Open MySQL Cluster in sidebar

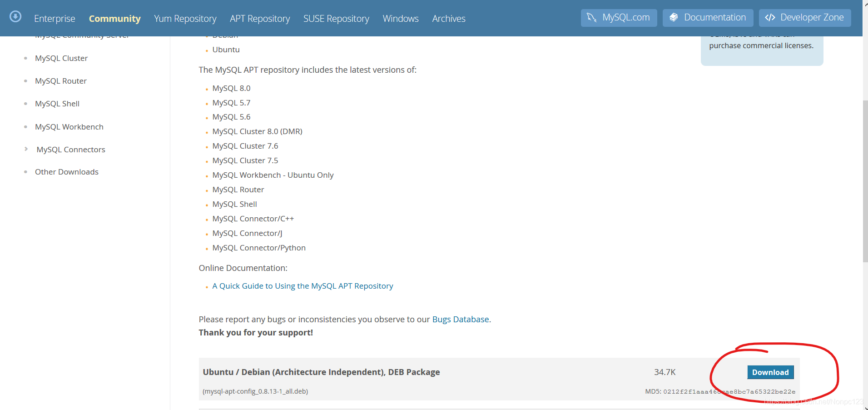[x=61, y=58]
